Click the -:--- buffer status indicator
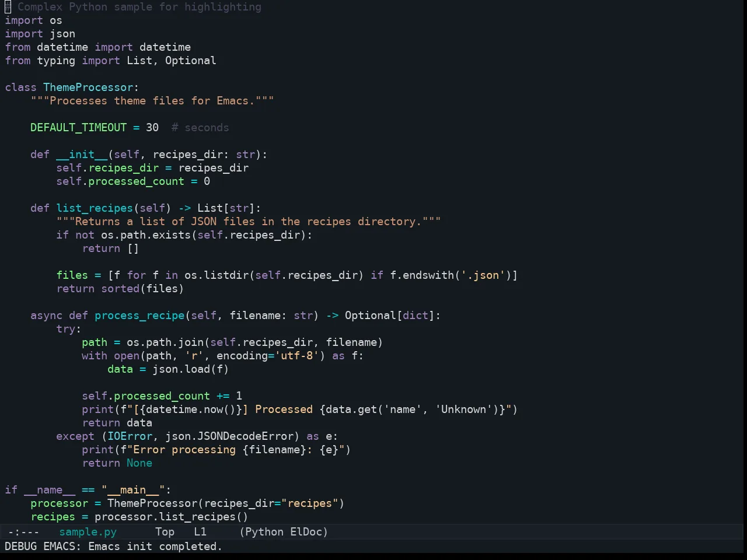747x560 pixels. 24,532
